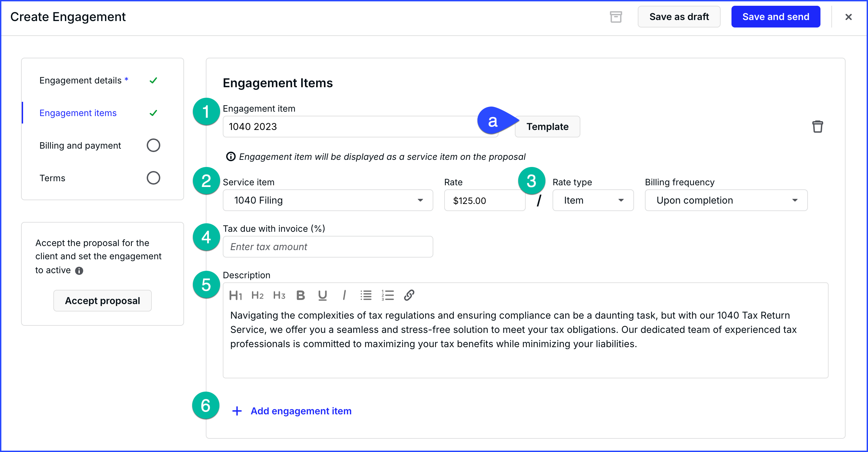Apply Heading 1 formatting in the description editor

point(236,295)
